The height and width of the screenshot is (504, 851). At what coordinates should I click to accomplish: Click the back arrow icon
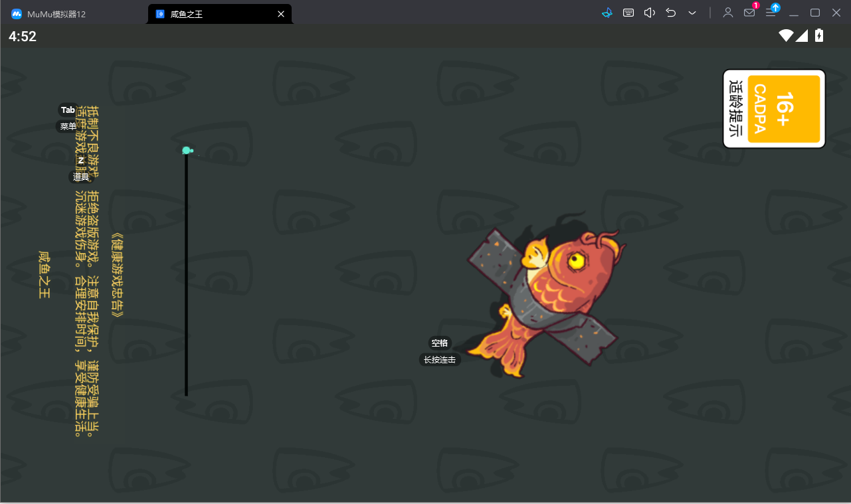pos(671,13)
